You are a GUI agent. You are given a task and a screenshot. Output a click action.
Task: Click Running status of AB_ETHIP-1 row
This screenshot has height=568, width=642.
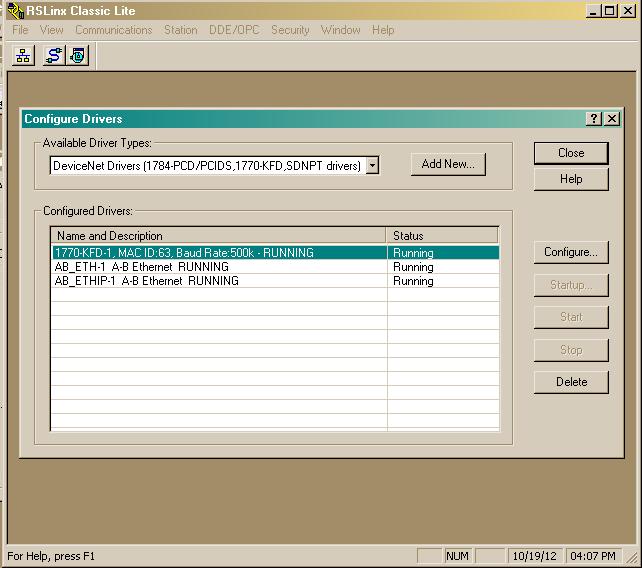coord(413,281)
